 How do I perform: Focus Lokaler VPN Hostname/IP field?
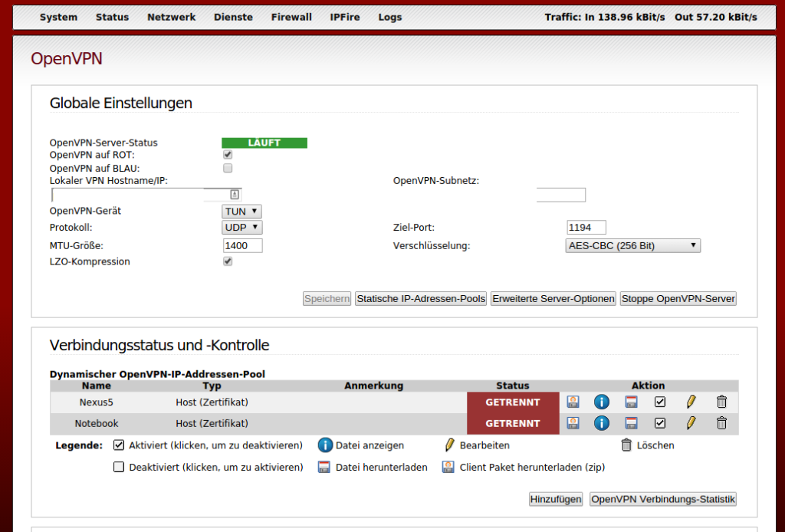click(x=146, y=195)
